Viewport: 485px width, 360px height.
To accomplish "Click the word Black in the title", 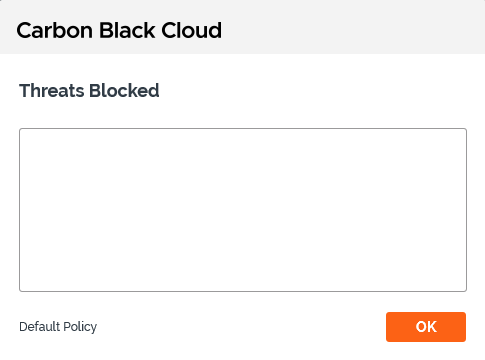I will click(x=127, y=30).
